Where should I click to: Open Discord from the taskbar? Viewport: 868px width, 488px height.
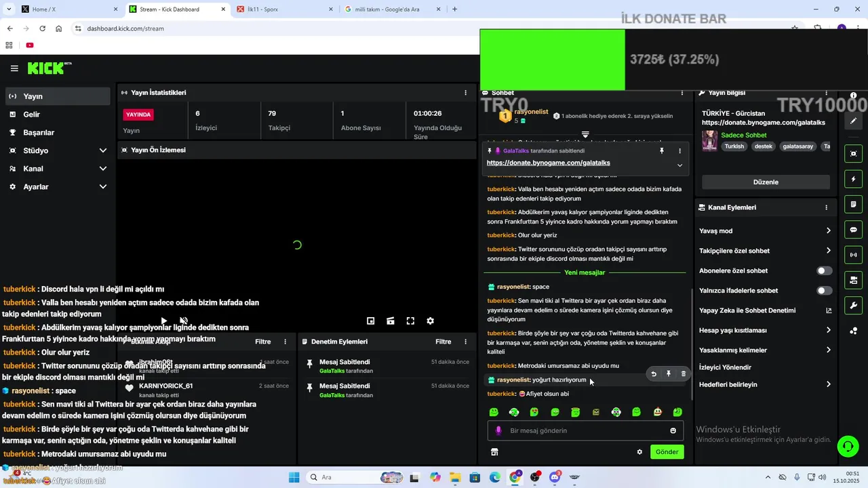click(555, 477)
